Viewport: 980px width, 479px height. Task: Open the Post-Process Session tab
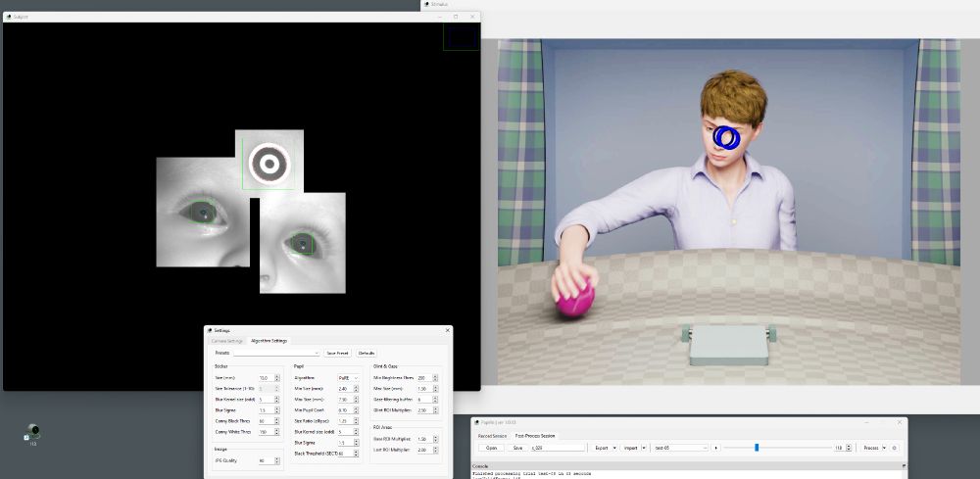tap(535, 435)
